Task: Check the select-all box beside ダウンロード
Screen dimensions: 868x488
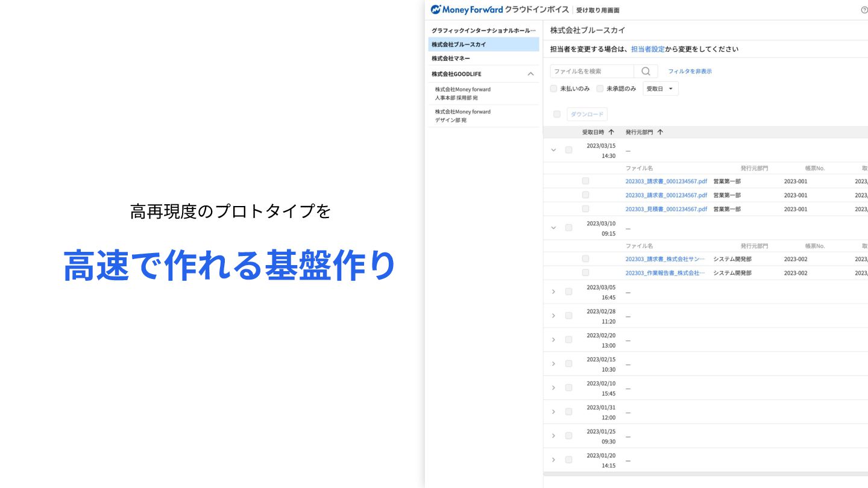Action: pos(556,114)
